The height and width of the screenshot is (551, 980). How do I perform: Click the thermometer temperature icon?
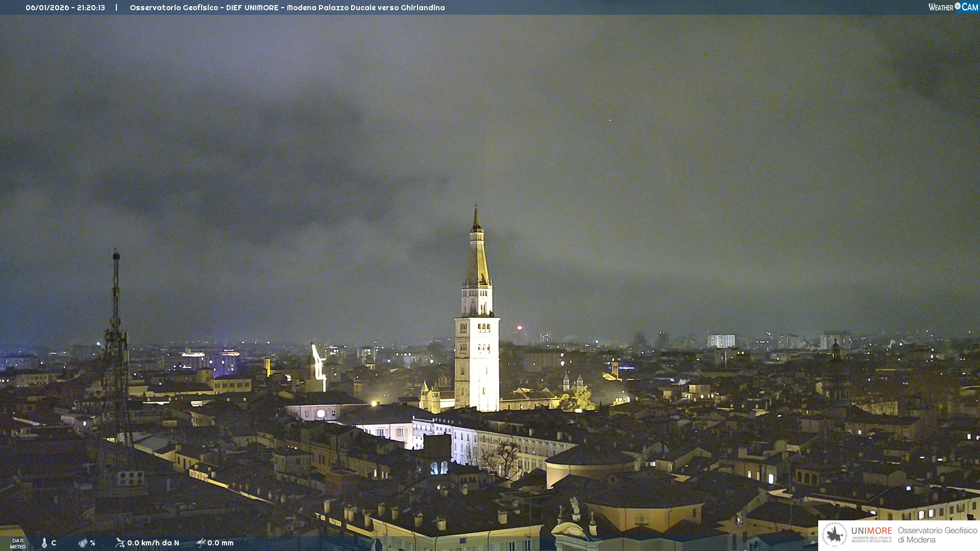44,543
